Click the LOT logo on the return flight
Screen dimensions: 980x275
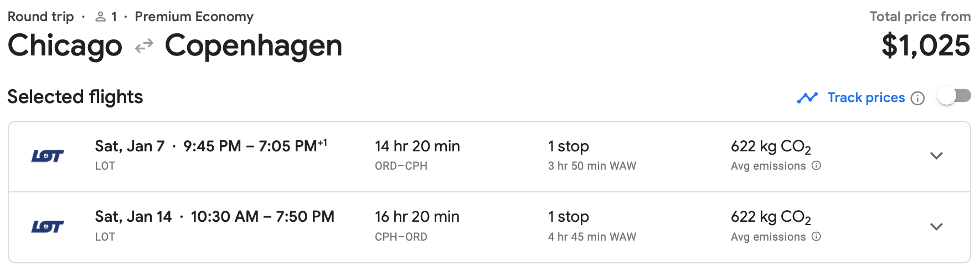coord(48,226)
